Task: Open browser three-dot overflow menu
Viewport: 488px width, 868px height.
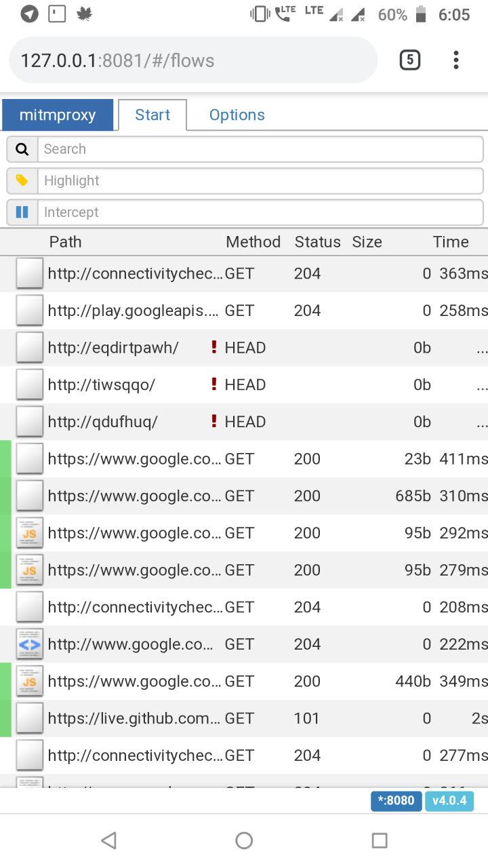Action: (455, 60)
